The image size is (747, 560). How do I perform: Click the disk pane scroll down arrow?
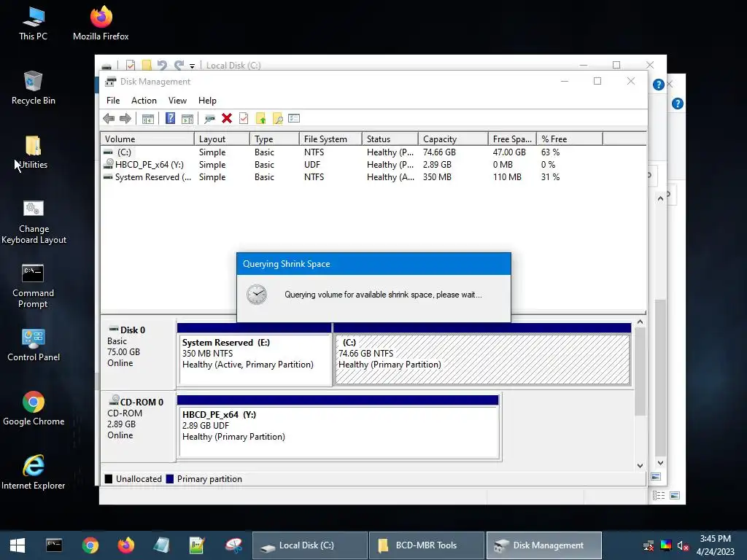pyautogui.click(x=640, y=466)
